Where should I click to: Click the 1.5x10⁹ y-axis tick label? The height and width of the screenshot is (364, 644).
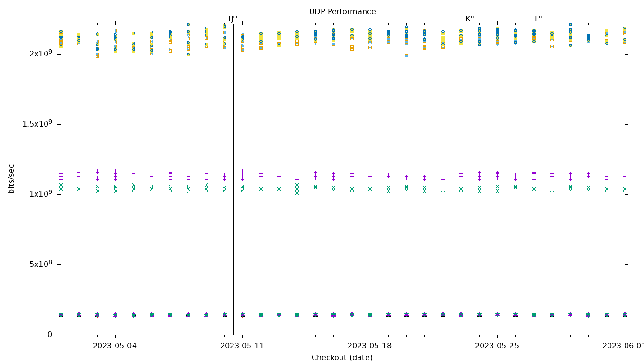37,123
